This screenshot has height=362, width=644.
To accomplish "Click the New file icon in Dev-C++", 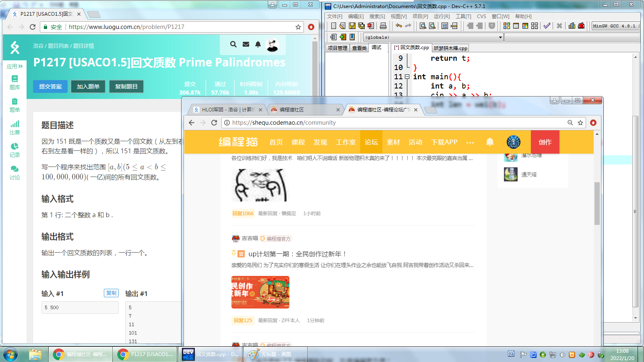I will pos(333,26).
